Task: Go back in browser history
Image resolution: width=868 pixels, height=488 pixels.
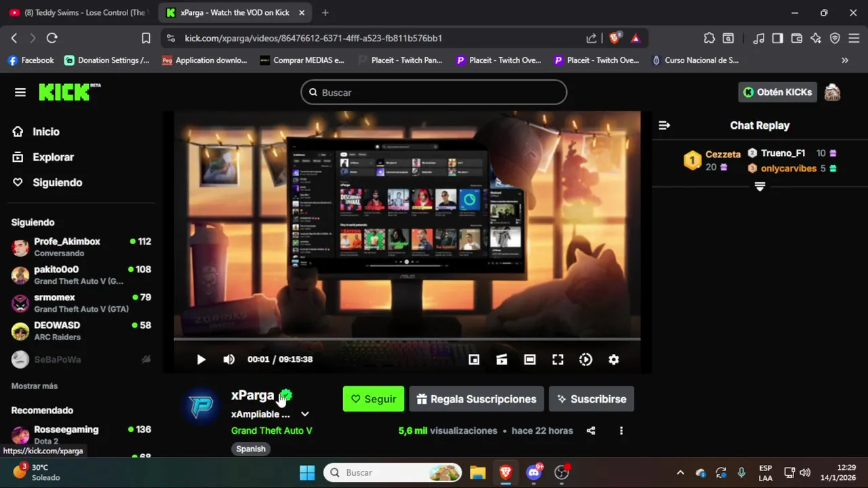Action: 14,38
